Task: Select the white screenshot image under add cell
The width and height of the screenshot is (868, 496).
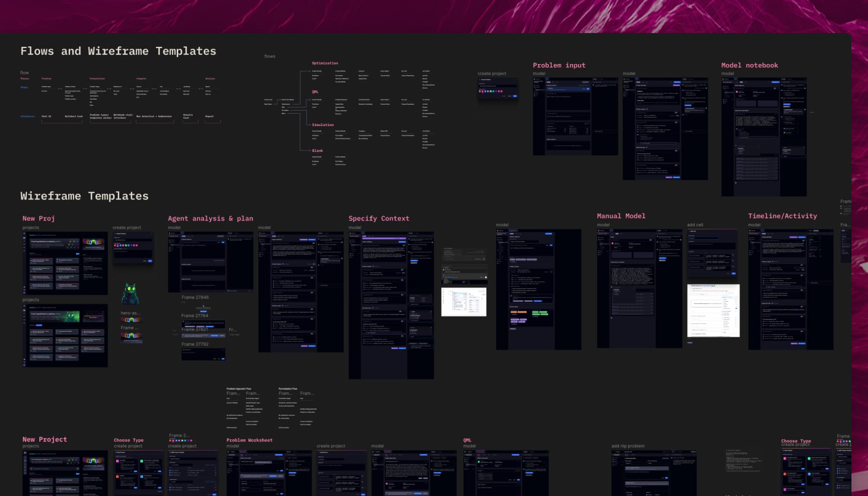Action: pyautogui.click(x=713, y=310)
